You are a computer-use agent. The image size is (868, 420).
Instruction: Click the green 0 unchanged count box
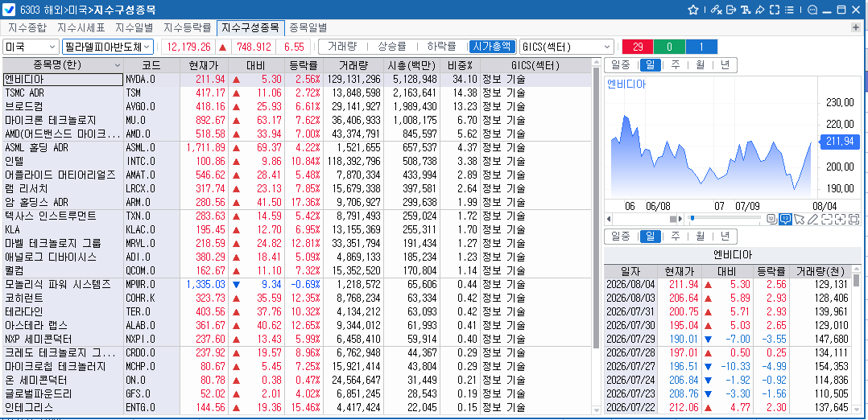click(x=668, y=47)
